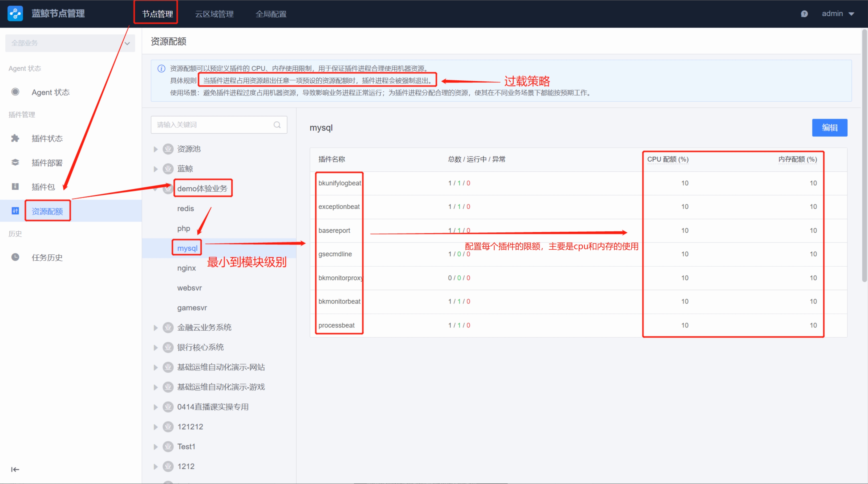The height and width of the screenshot is (484, 868).
Task: Click the Agent 状态 circle icon
Action: (x=15, y=92)
